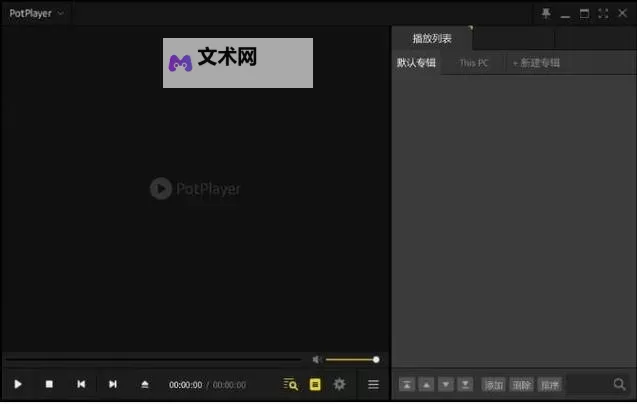637x404 pixels.
Task: Open the settings gear in control bar
Action: 340,384
